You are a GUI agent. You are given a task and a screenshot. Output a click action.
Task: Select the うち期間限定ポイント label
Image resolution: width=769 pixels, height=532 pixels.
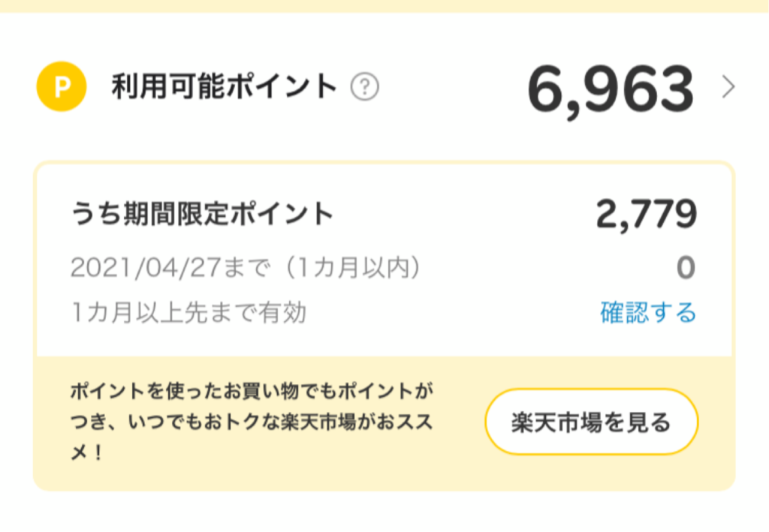coord(202,214)
